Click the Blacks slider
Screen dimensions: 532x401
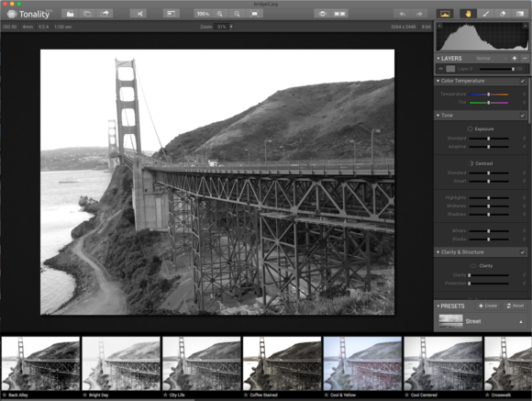point(489,239)
